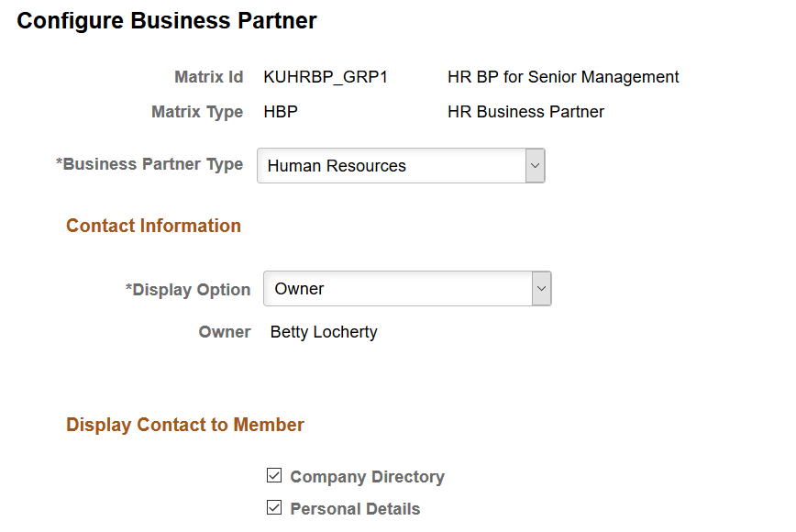796x532 pixels.
Task: Click the Display Option dropdown chevron
Action: [541, 288]
